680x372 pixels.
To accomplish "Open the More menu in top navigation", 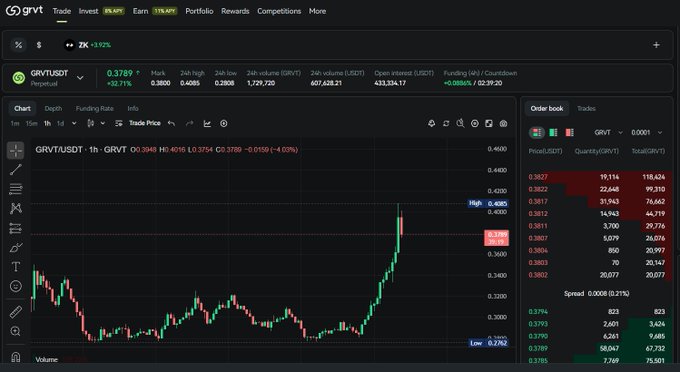I will pyautogui.click(x=317, y=11).
